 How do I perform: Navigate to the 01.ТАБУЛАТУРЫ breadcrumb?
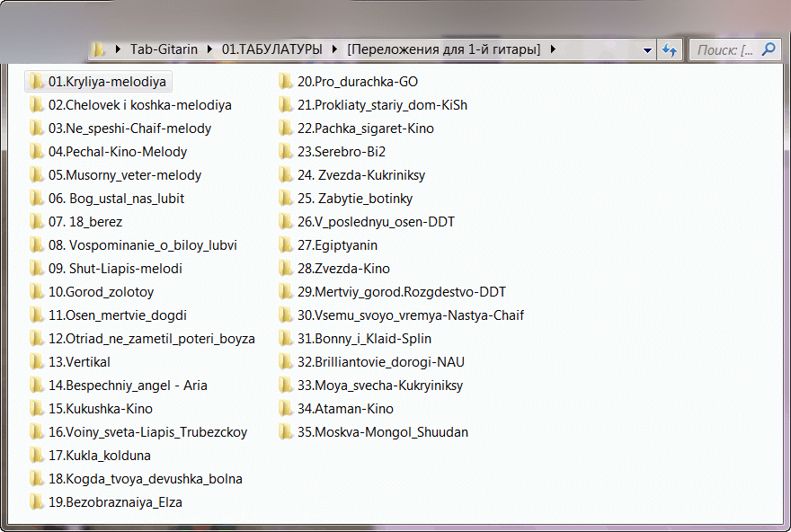(271, 50)
